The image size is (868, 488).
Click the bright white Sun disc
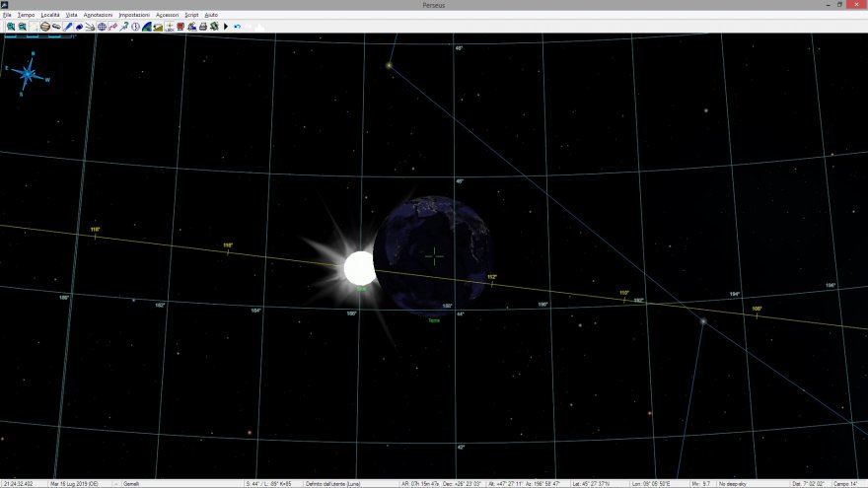[359, 267]
